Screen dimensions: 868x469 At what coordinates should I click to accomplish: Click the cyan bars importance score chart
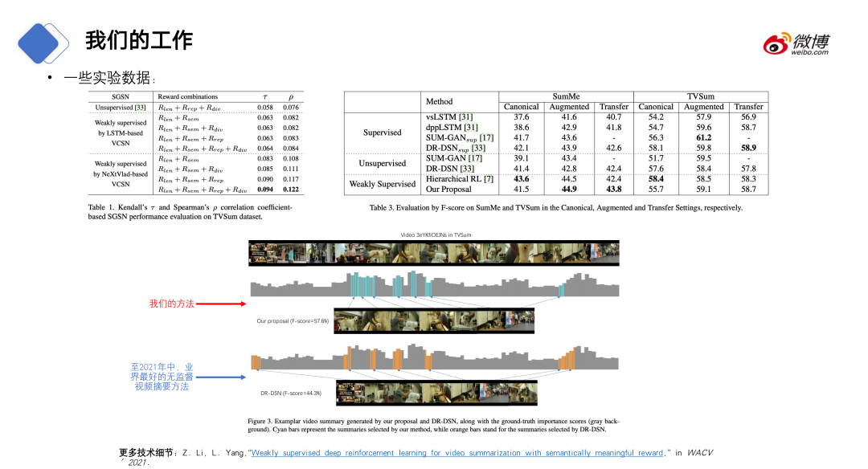435,284
